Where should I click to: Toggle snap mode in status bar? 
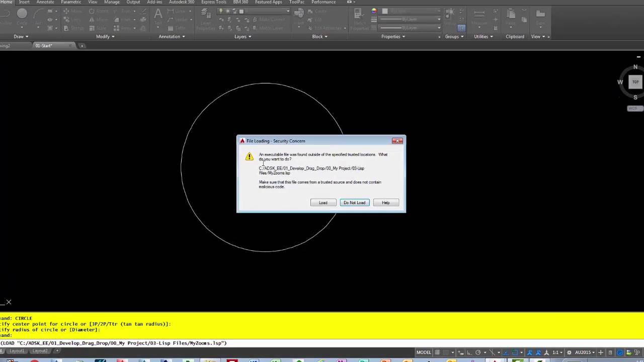tap(446, 352)
